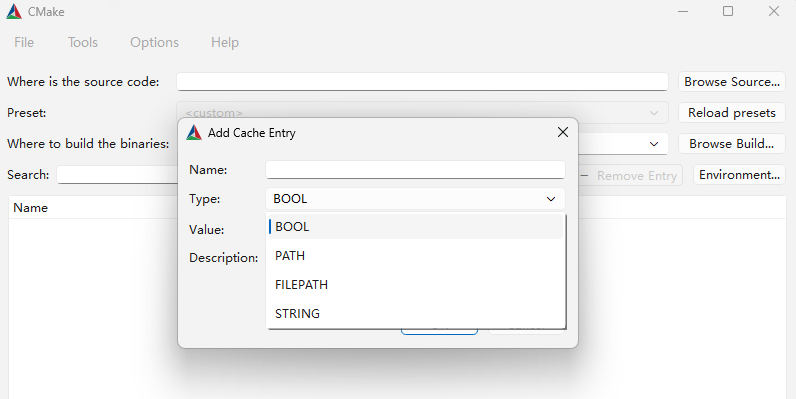Open the Preset dropdown
796x399 pixels.
tap(422, 113)
